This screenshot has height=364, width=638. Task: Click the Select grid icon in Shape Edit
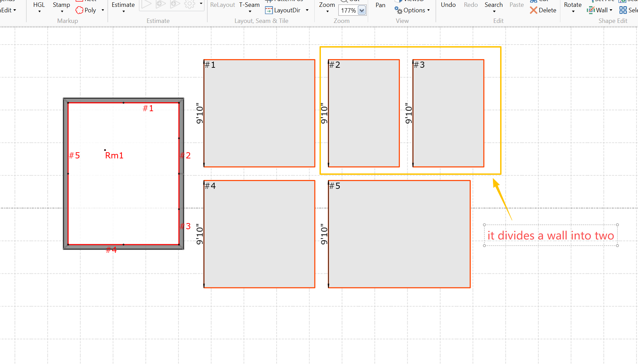point(623,10)
